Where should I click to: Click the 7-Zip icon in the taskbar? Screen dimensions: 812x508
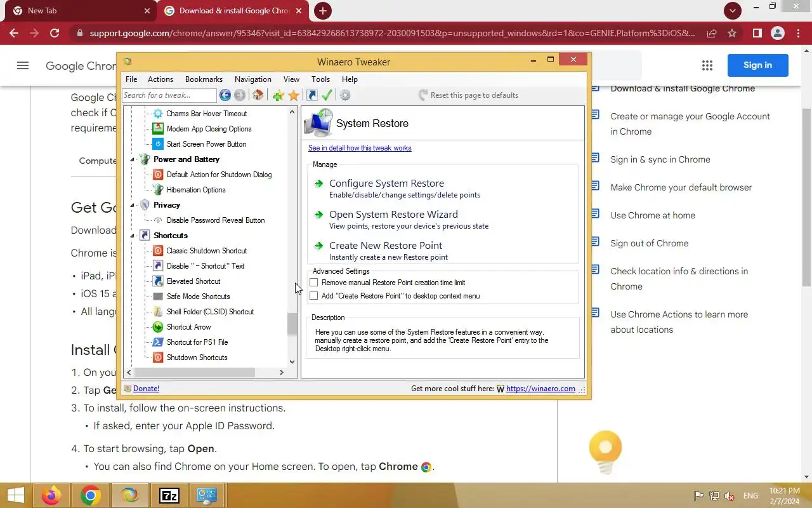click(x=169, y=495)
